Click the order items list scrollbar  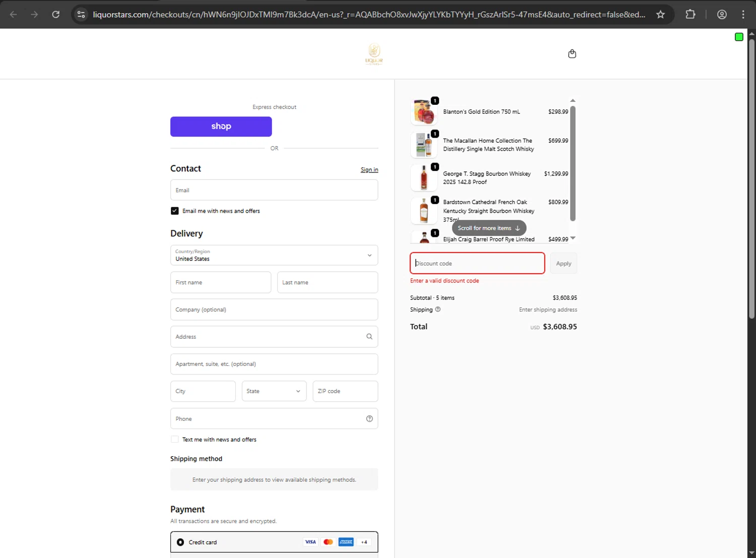[x=573, y=164]
